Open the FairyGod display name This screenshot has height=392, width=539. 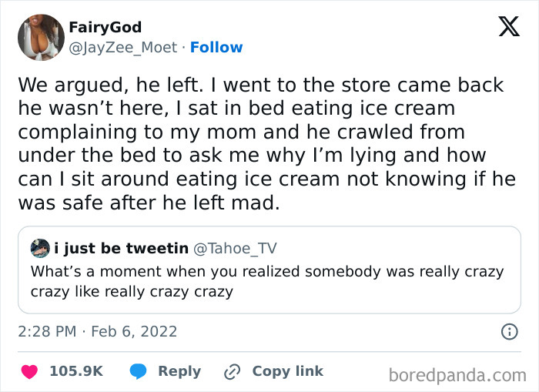point(105,28)
